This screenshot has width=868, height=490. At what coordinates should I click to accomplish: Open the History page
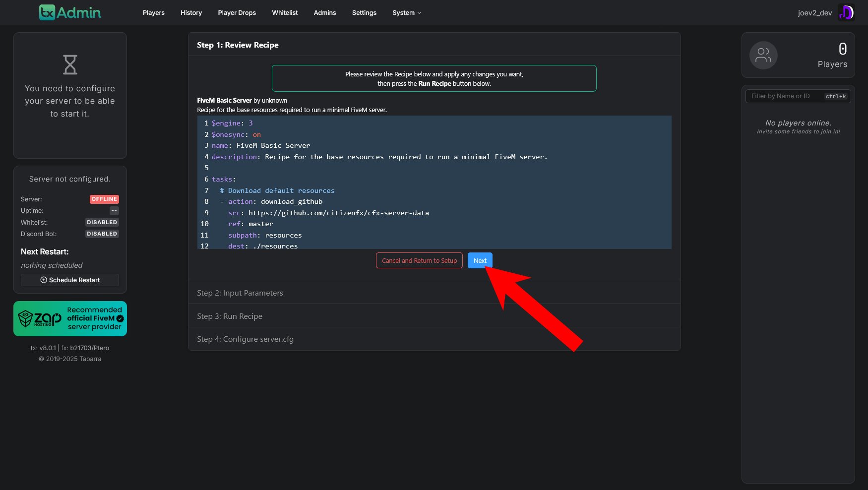click(x=191, y=12)
